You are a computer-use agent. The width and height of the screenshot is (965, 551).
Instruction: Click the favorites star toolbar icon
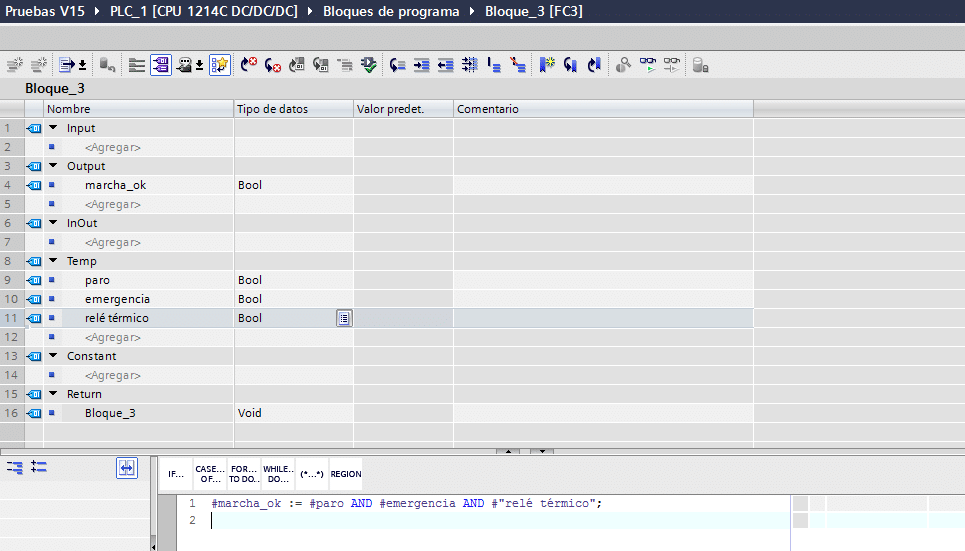click(x=219, y=65)
